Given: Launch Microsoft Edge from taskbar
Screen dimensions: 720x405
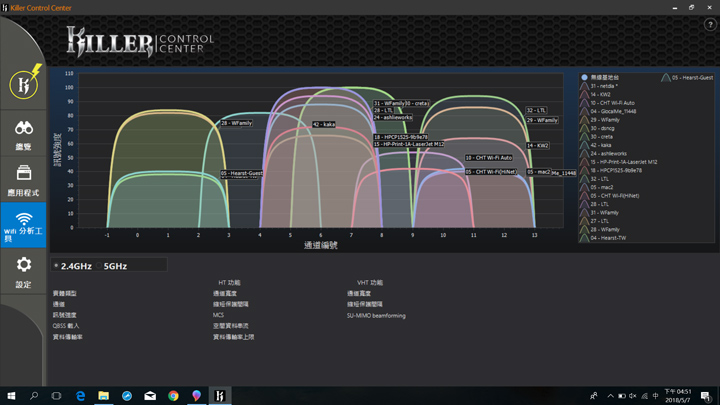Looking at the screenshot, I should (x=80, y=395).
